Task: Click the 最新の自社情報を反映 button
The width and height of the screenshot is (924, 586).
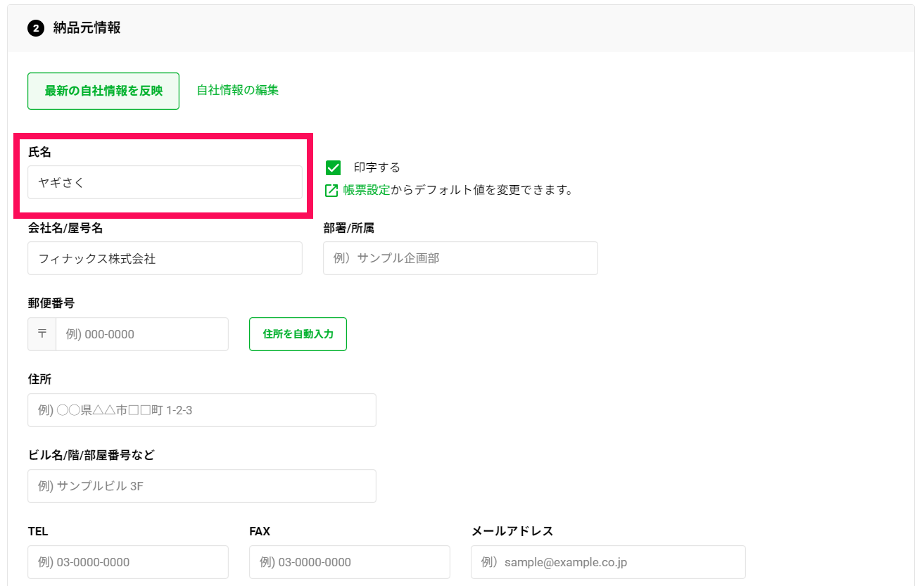Action: [x=103, y=91]
